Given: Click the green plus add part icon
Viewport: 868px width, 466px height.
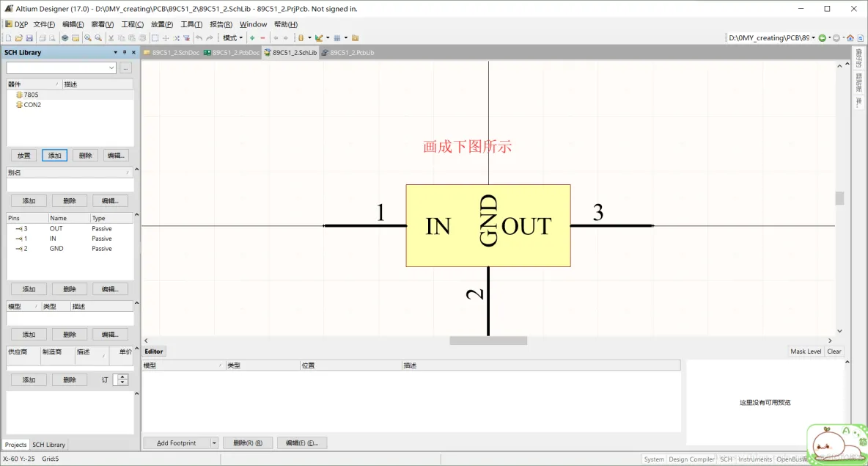Looking at the screenshot, I should (252, 38).
